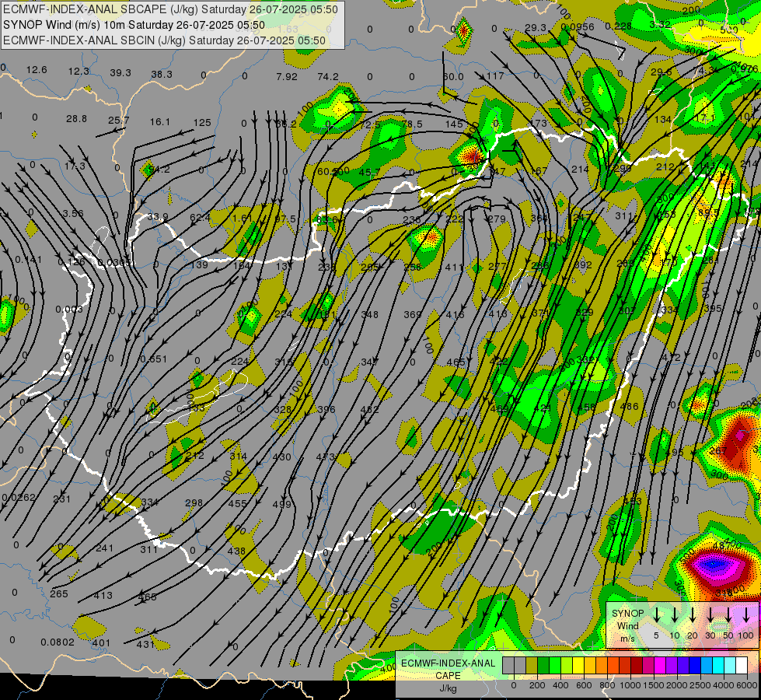Screen dimensions: 761x700
Task: Click the 369 value on the map
Action: click(x=413, y=315)
